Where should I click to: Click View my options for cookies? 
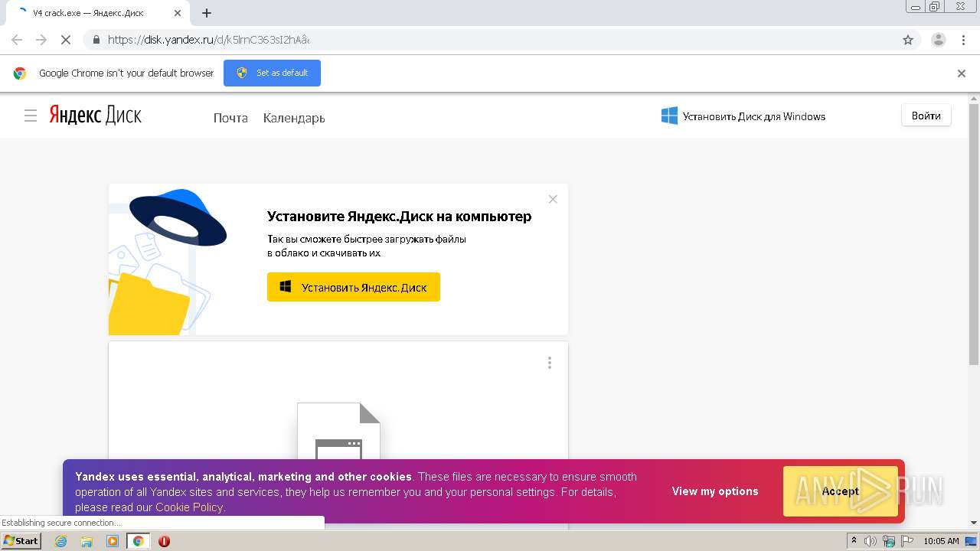coord(715,491)
